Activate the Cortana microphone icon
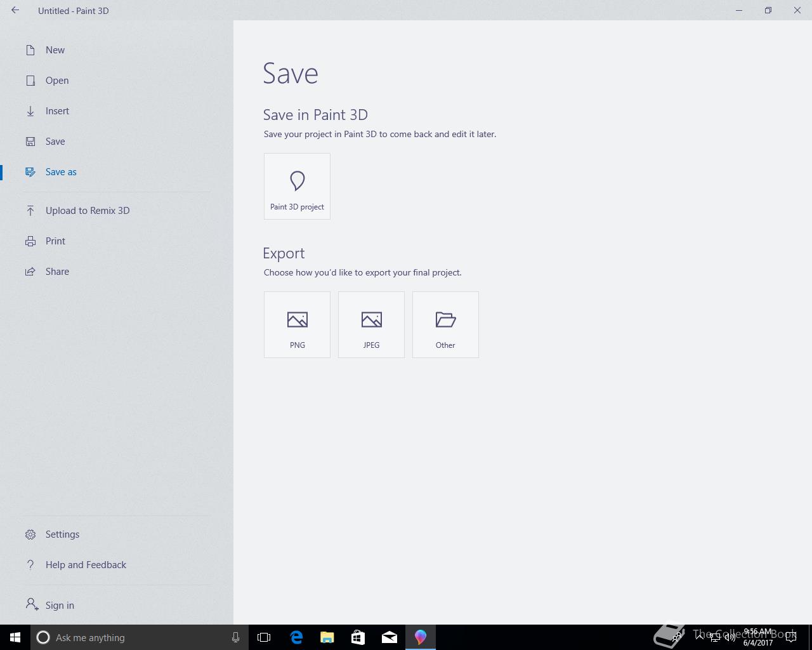The width and height of the screenshot is (812, 650). tap(235, 637)
